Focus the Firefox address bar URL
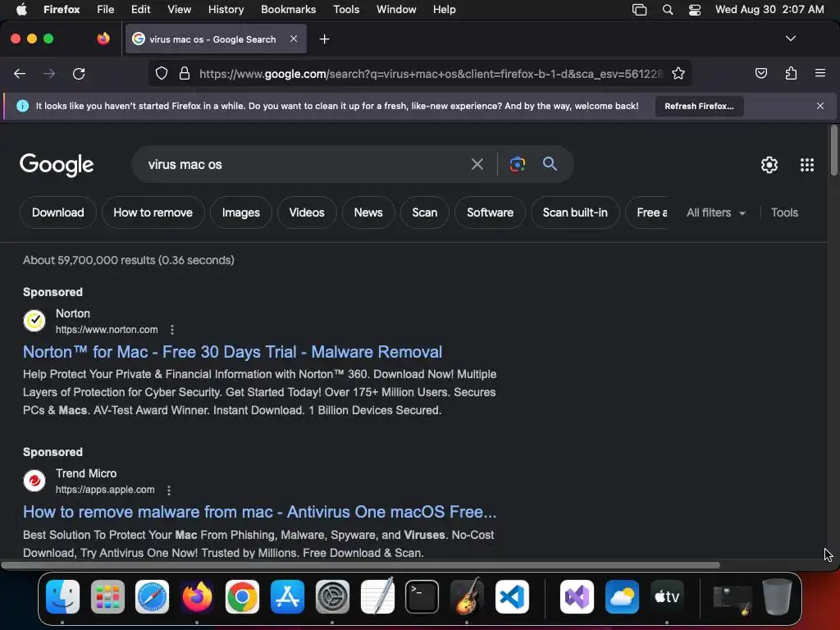The width and height of the screenshot is (840, 630). coord(431,73)
